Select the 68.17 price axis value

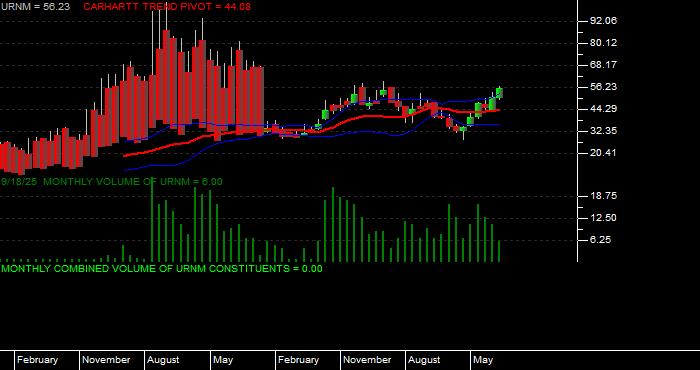tap(604, 65)
